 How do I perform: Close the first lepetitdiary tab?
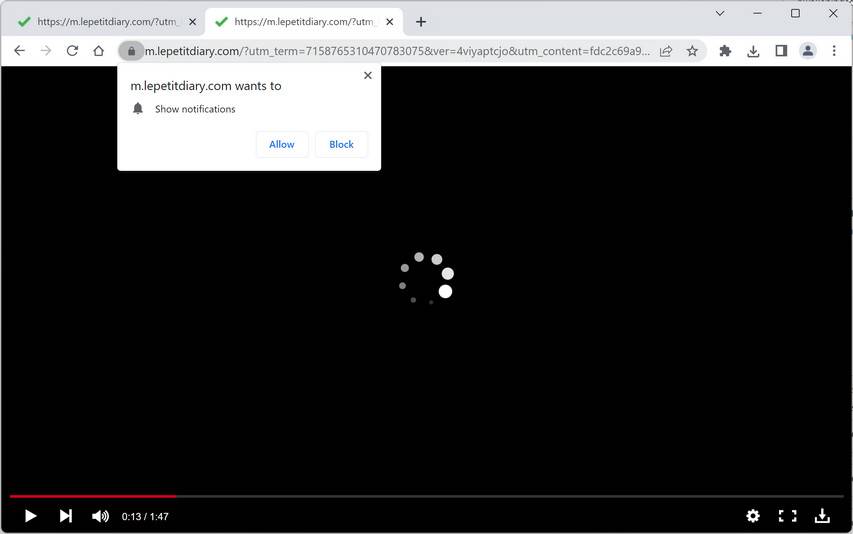[193, 22]
